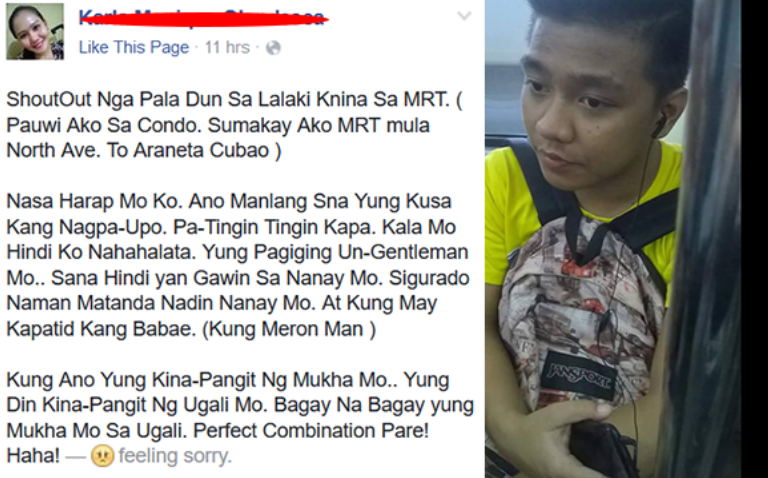Click the paragraph starting Kung Ano Yung Kina-Pangit
Image resolution: width=768 pixels, height=478 pixels.
tap(240, 418)
